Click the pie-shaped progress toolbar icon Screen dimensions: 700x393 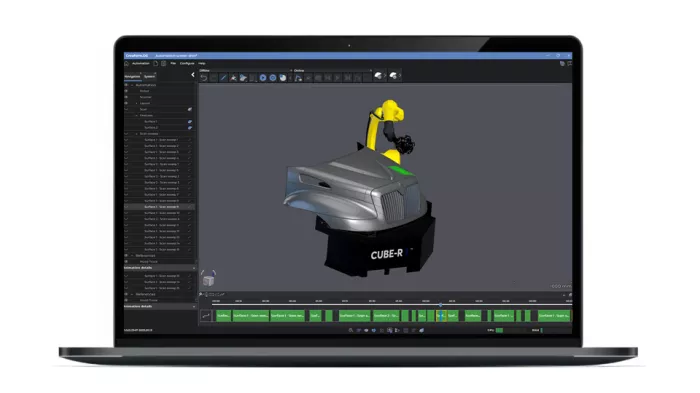coord(283,78)
